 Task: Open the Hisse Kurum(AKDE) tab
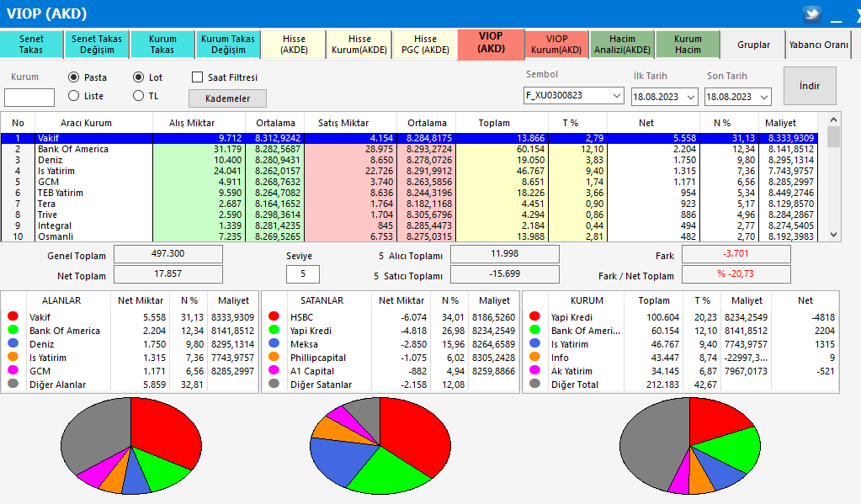coord(359,45)
